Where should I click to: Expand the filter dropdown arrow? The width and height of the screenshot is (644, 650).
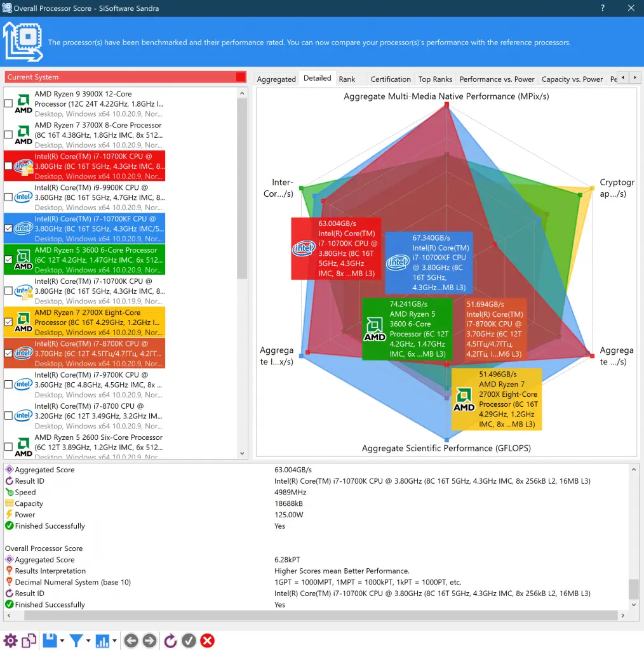pyautogui.click(x=88, y=641)
